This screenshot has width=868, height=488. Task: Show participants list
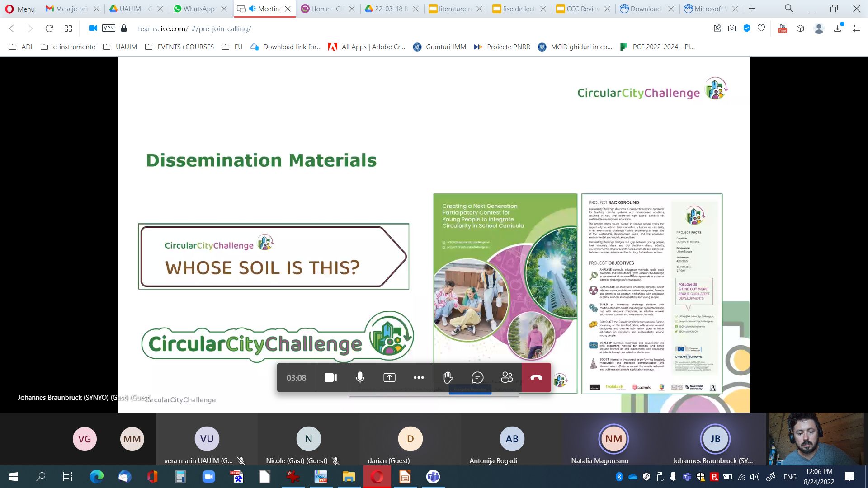[507, 378]
